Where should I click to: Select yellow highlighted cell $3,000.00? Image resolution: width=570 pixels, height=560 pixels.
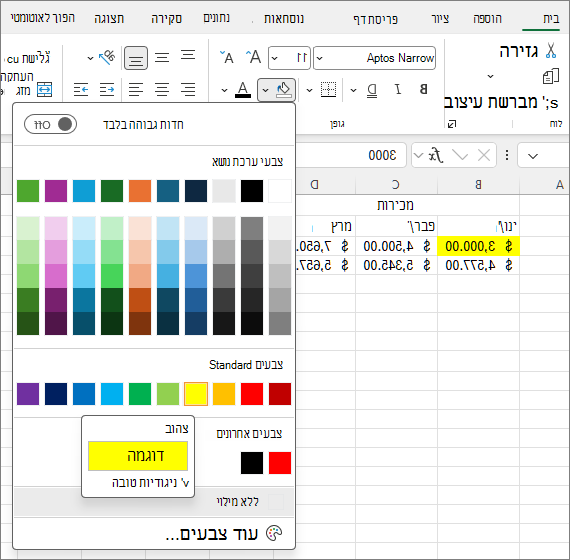(x=478, y=246)
